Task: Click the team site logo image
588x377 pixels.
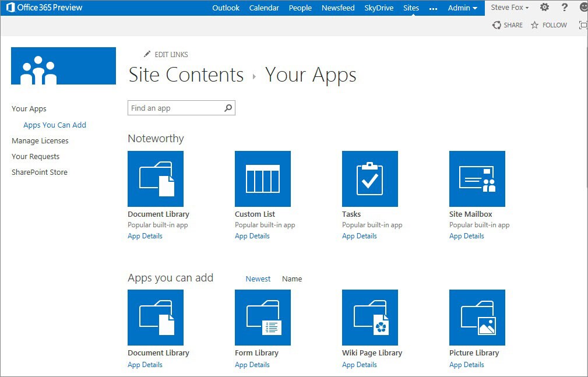Action: pos(64,66)
